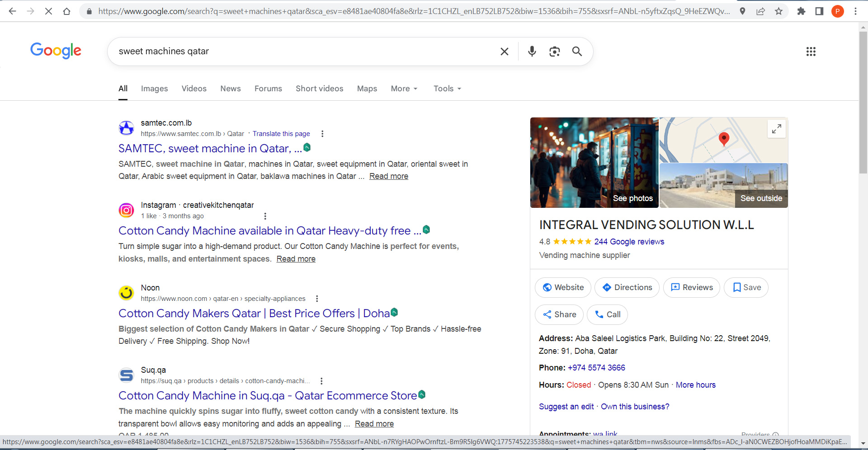Screen dimensions: 868x450
Task: Share this page from address bar
Action: point(760,11)
